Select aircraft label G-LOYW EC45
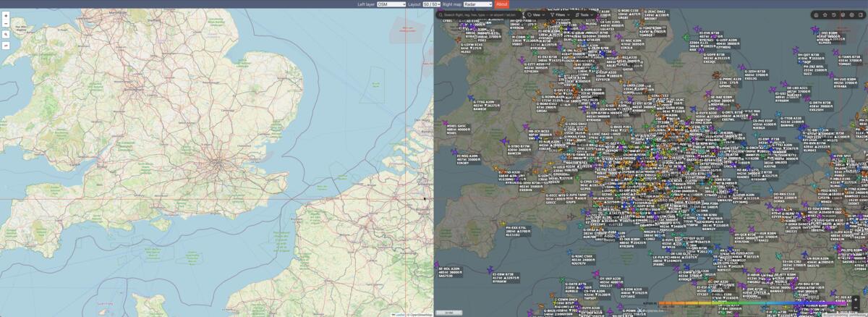Viewport: 868px width, 317px height. (472, 48)
